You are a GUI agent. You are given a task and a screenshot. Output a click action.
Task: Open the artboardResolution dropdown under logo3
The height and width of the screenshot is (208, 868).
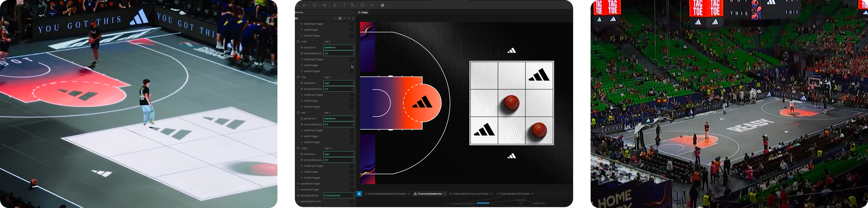click(339, 160)
